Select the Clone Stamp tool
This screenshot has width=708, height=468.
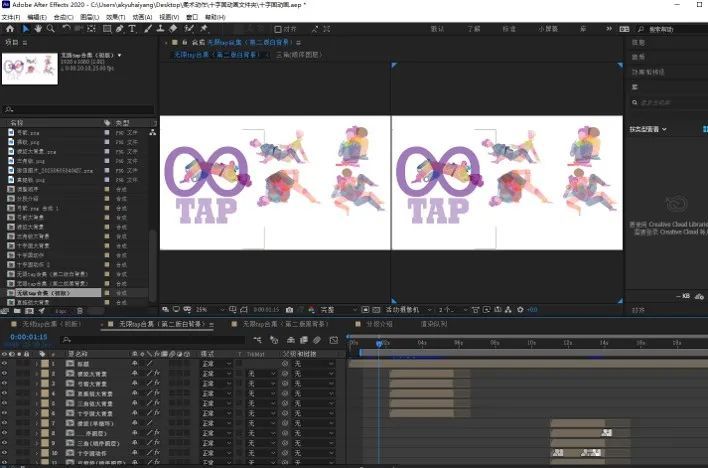click(160, 29)
